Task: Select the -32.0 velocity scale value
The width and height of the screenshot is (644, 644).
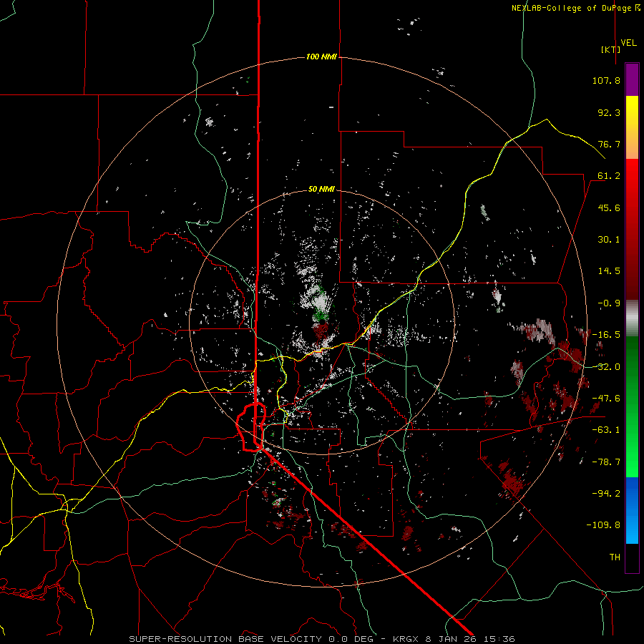Action: [x=606, y=367]
